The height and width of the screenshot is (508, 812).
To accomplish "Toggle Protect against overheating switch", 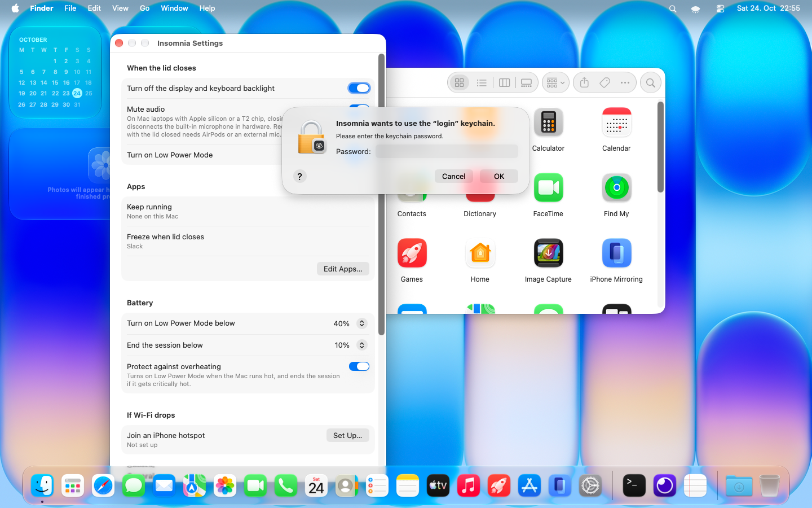I will [359, 366].
